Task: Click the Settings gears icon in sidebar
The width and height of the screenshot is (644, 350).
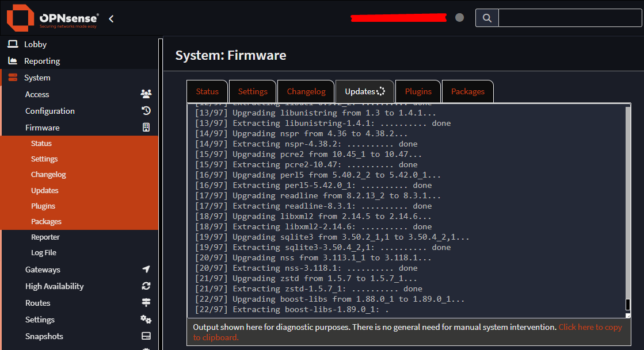Action: [146, 319]
